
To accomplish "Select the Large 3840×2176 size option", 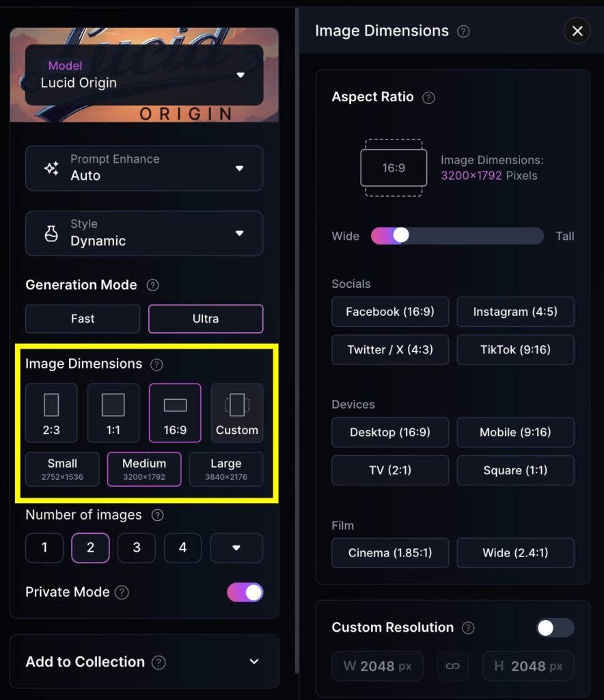I will click(226, 469).
